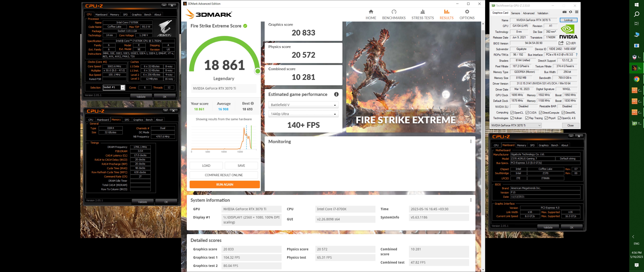Viewport: 644px width, 272px height.
Task: Click the green knob on the score gauge
Action: coord(258,71)
